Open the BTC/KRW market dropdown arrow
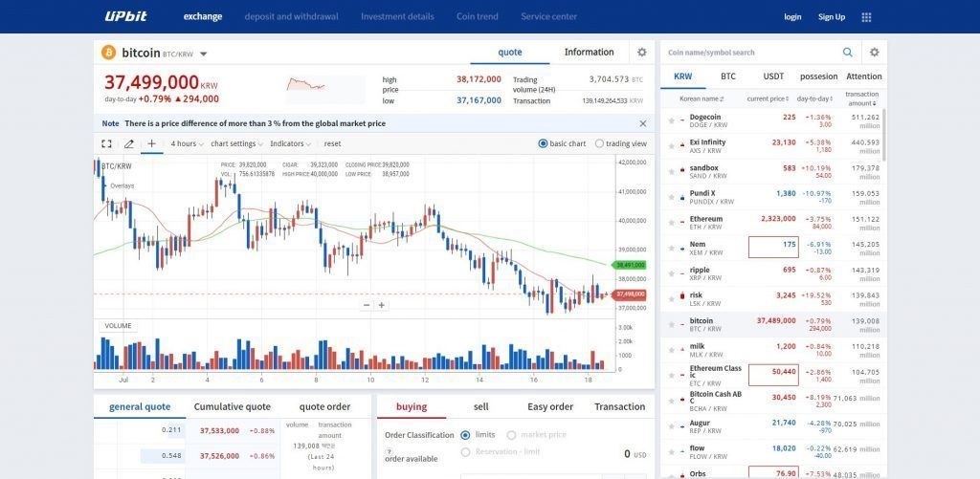 click(203, 54)
